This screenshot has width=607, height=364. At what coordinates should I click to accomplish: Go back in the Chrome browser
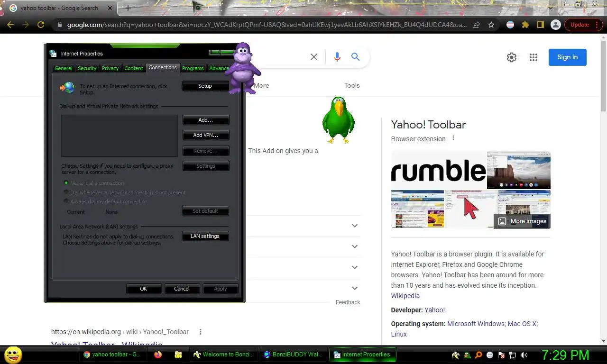coord(10,25)
